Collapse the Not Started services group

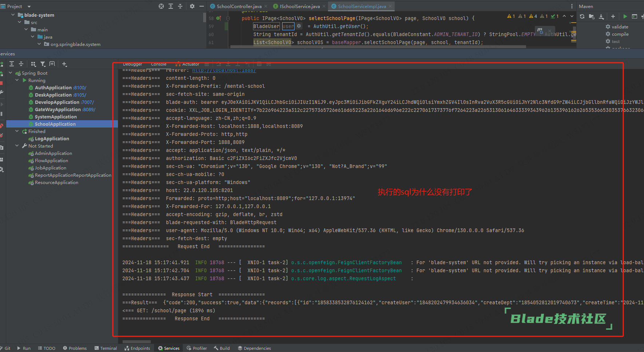tap(17, 146)
